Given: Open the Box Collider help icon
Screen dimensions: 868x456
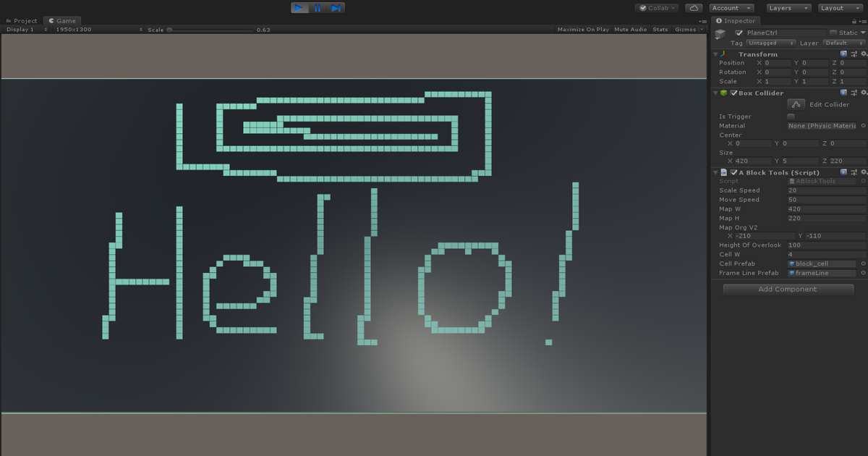Looking at the screenshot, I should click(x=843, y=93).
